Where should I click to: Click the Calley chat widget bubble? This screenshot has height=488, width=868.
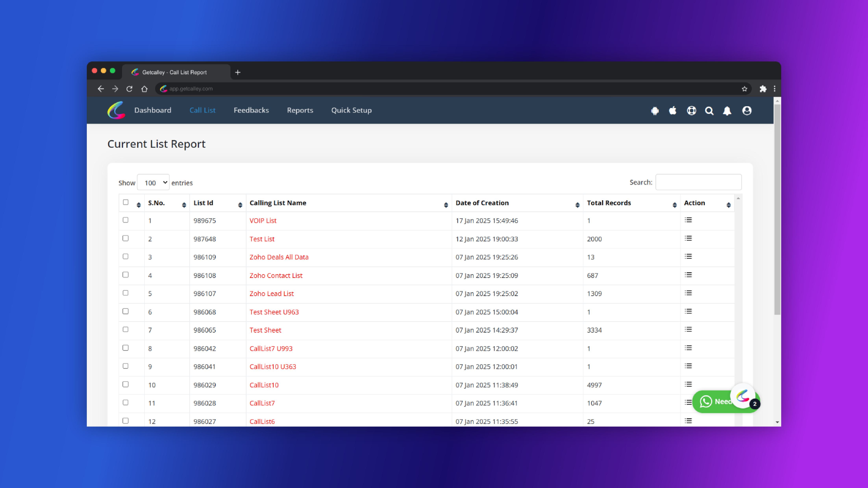point(743,396)
